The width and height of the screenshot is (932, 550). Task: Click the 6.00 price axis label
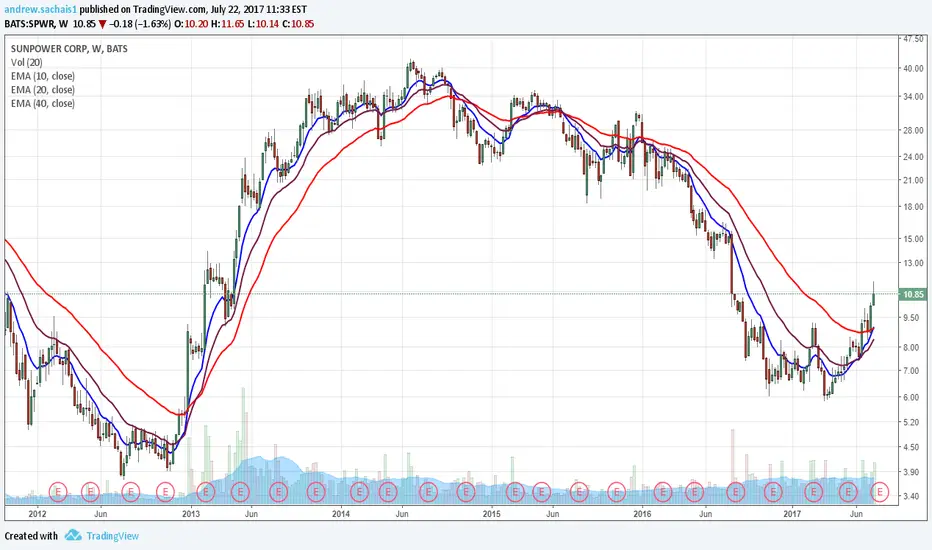tap(911, 397)
